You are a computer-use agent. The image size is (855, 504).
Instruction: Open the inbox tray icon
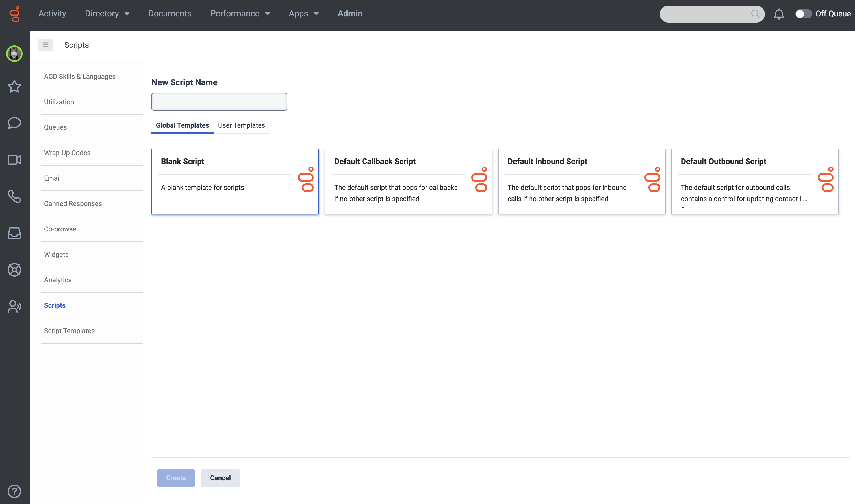(14, 233)
